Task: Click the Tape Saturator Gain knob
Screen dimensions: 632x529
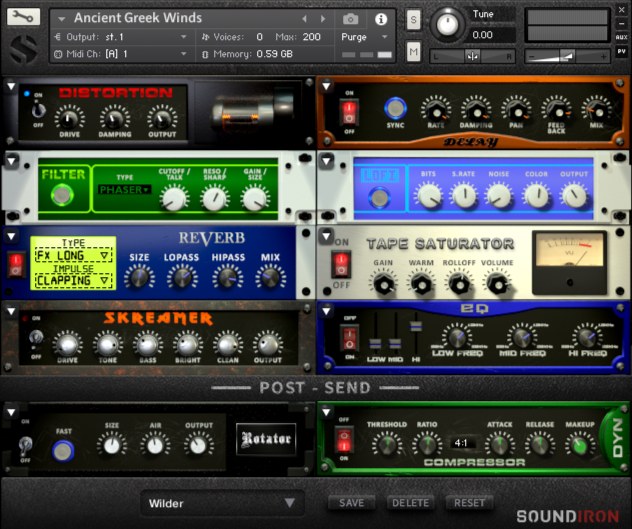Action: pos(383,284)
